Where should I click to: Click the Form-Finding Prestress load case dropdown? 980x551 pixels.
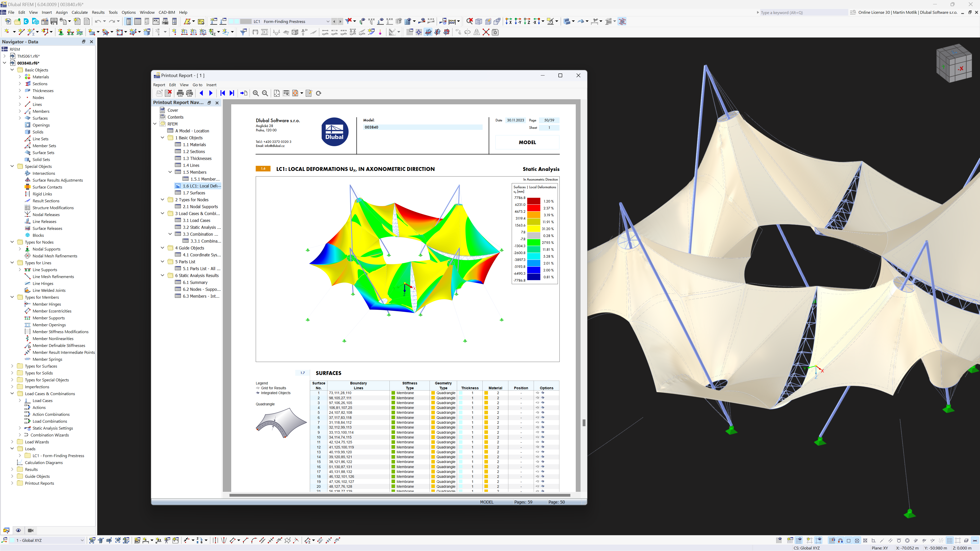tap(328, 21)
